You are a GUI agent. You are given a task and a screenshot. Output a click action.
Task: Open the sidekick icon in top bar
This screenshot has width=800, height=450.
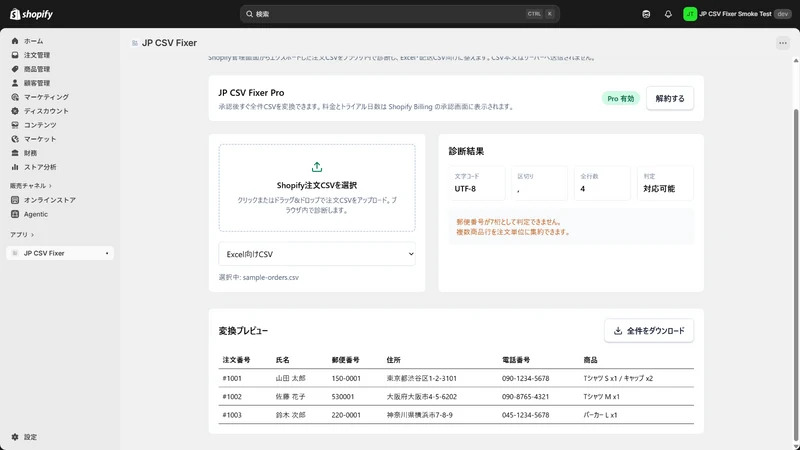[646, 14]
